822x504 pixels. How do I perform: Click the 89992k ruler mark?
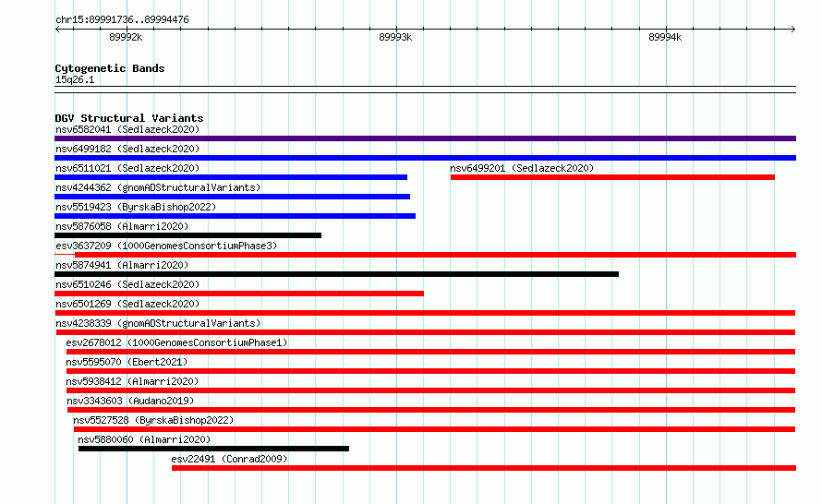click(126, 37)
